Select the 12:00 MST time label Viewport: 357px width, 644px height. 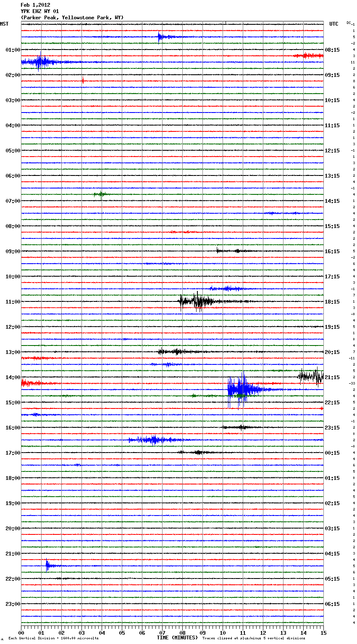pyautogui.click(x=13, y=327)
